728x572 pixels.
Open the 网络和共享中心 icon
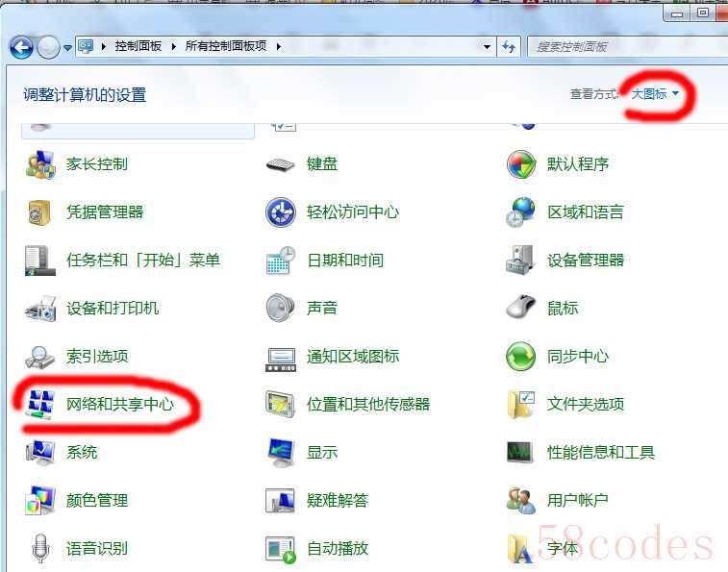[40, 405]
